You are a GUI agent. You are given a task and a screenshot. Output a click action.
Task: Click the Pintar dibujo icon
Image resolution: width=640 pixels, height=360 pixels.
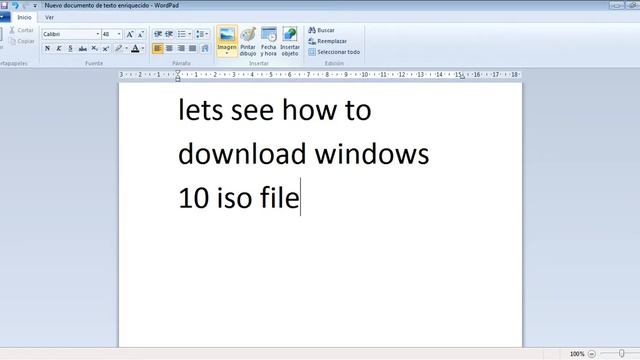tap(248, 41)
